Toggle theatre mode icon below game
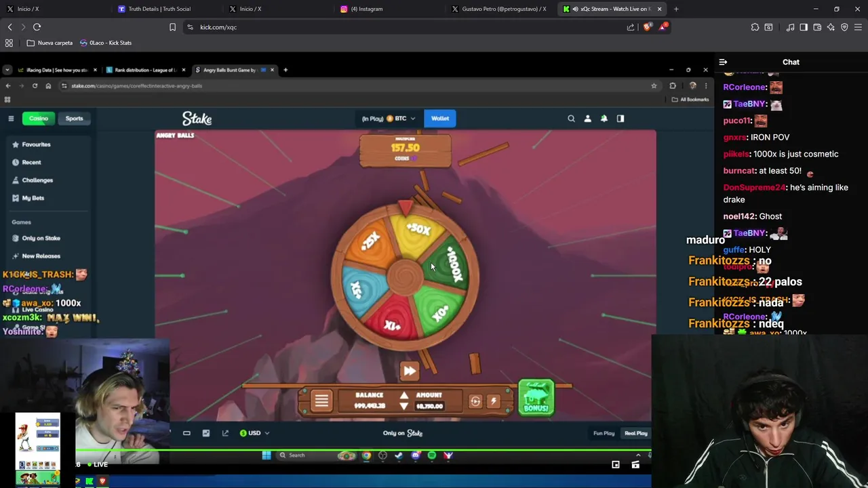Viewport: 868px width, 488px height. (x=186, y=433)
